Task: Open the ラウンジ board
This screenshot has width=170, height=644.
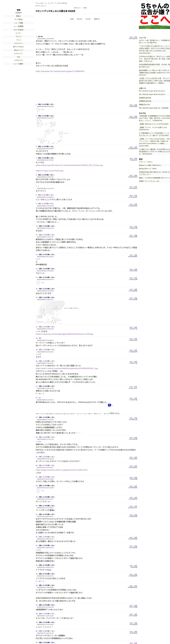Action: click(x=18, y=36)
